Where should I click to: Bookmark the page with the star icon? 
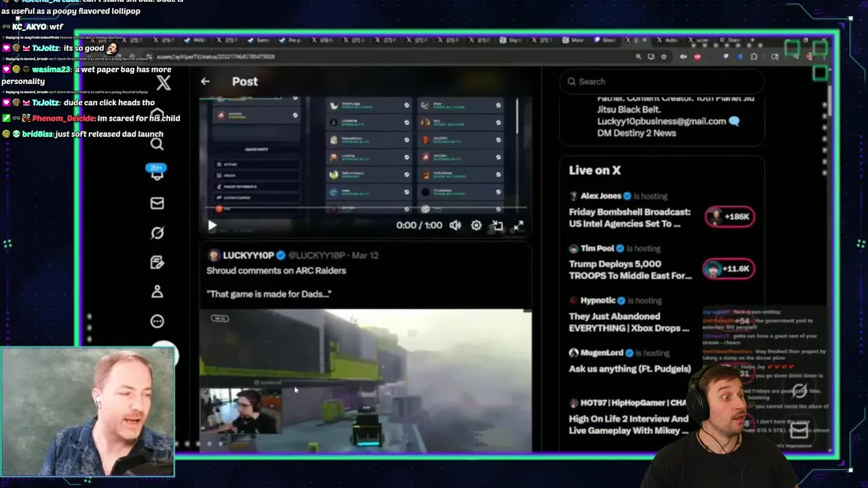point(664,56)
